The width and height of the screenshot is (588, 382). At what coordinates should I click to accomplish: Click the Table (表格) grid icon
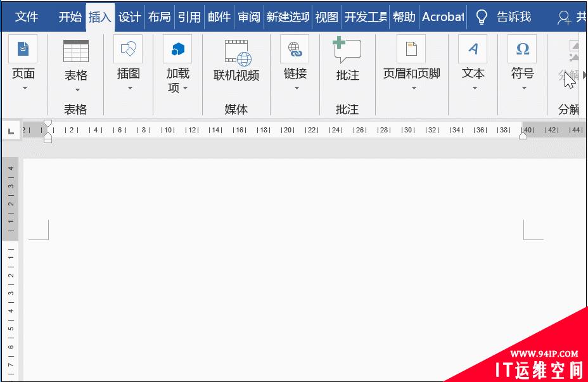coord(76,51)
